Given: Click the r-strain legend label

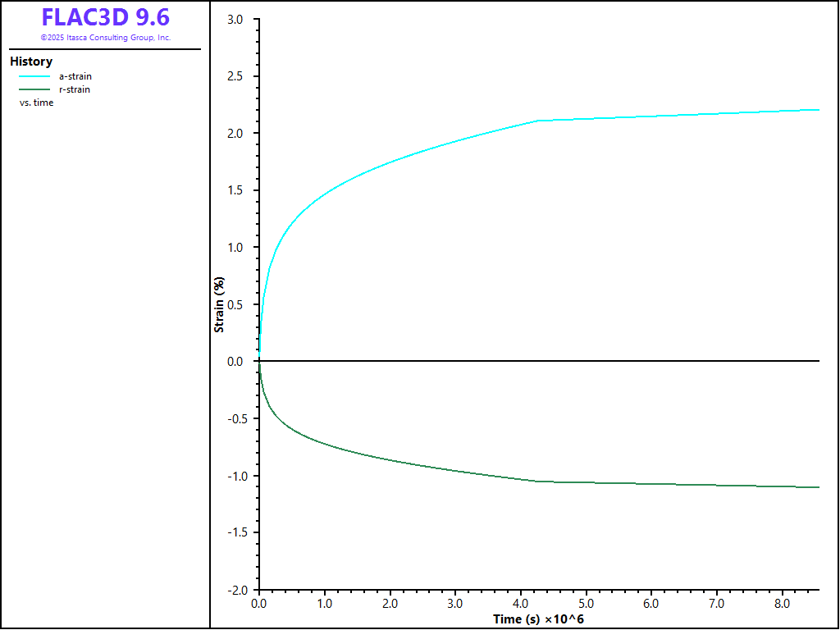Looking at the screenshot, I should (75, 89).
